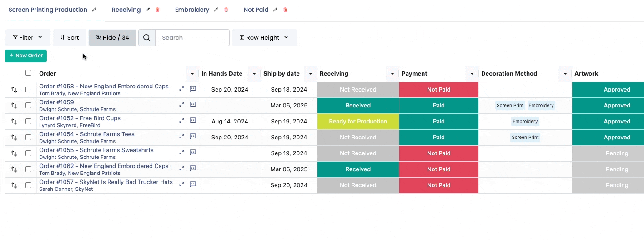Check the box for Order #1055
Screen dimensions: 644x240
pyautogui.click(x=29, y=153)
